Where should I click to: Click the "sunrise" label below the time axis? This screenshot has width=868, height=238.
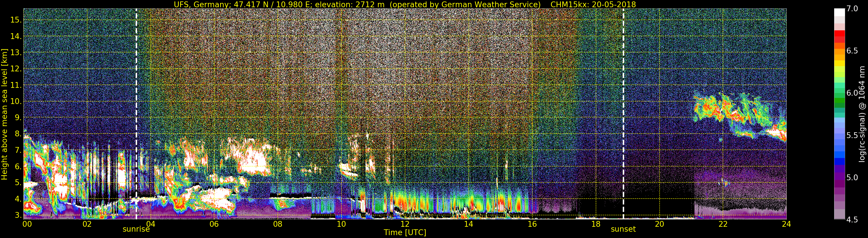point(136,229)
